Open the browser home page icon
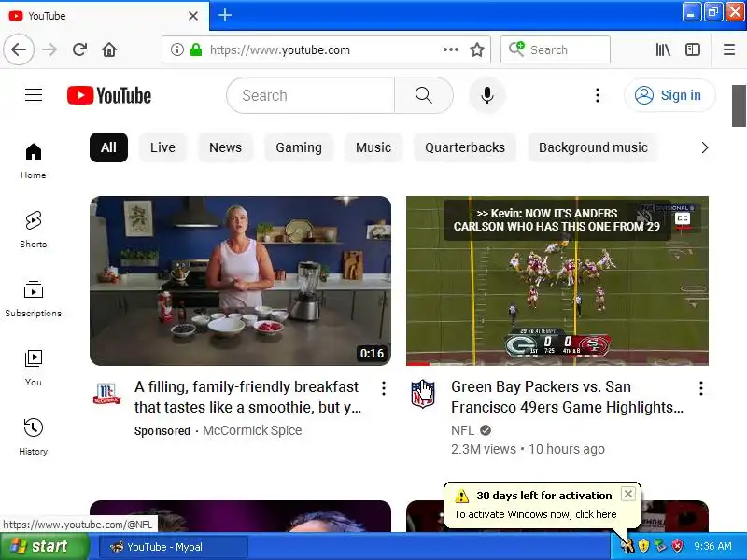 click(109, 49)
